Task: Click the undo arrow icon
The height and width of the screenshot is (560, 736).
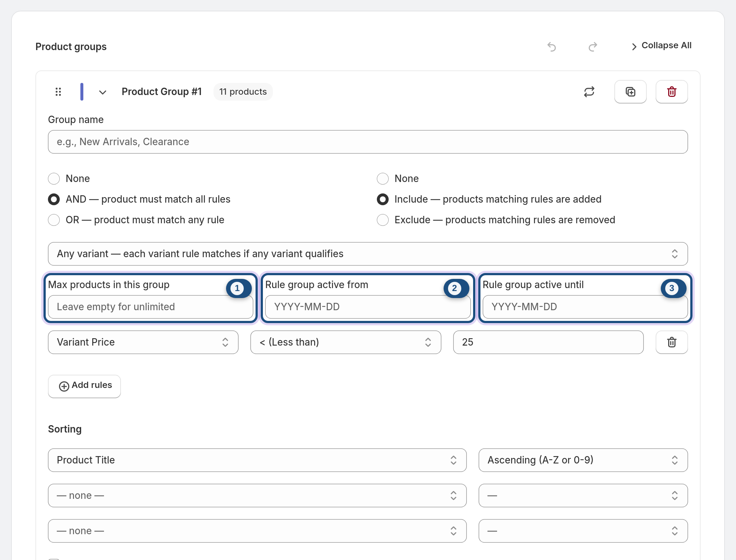Action: [x=552, y=47]
